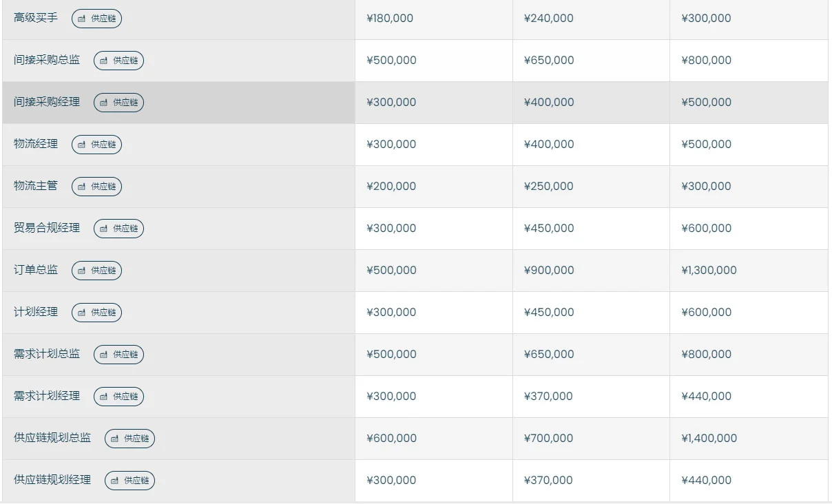Viewport: 832px width, 504px height.
Task: Open the 供应链 badge beside 需求计划总监
Action: pyautogui.click(x=118, y=355)
